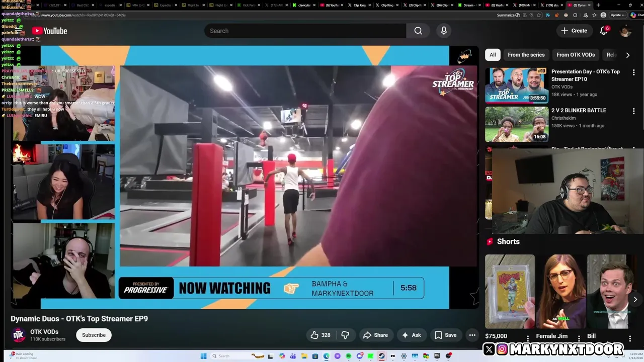This screenshot has width=644, height=362.
Task: Click the Ask button
Action: coord(411,335)
